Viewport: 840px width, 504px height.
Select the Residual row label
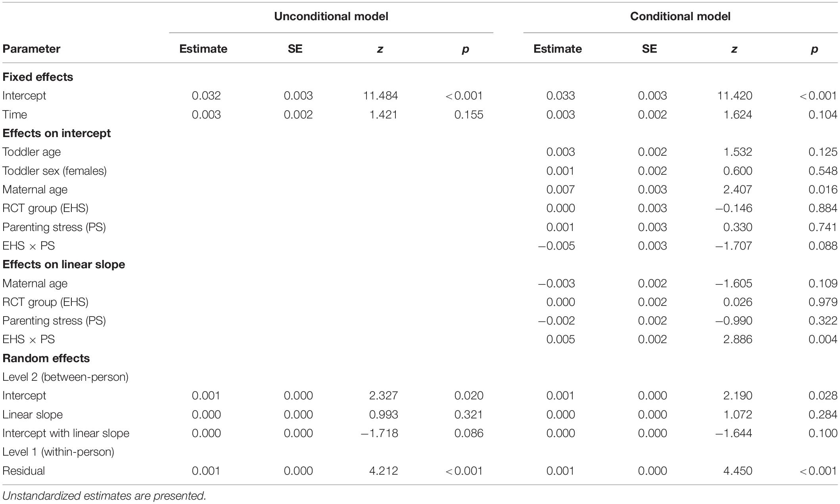tap(23, 471)
